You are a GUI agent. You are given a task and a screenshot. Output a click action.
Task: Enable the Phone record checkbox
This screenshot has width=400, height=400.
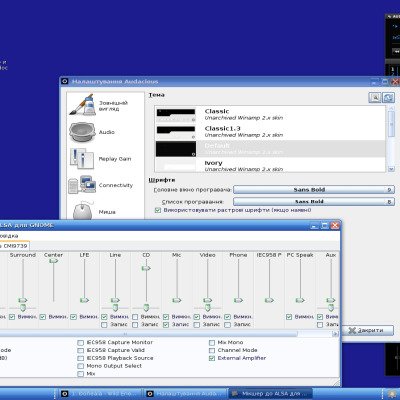228,325
